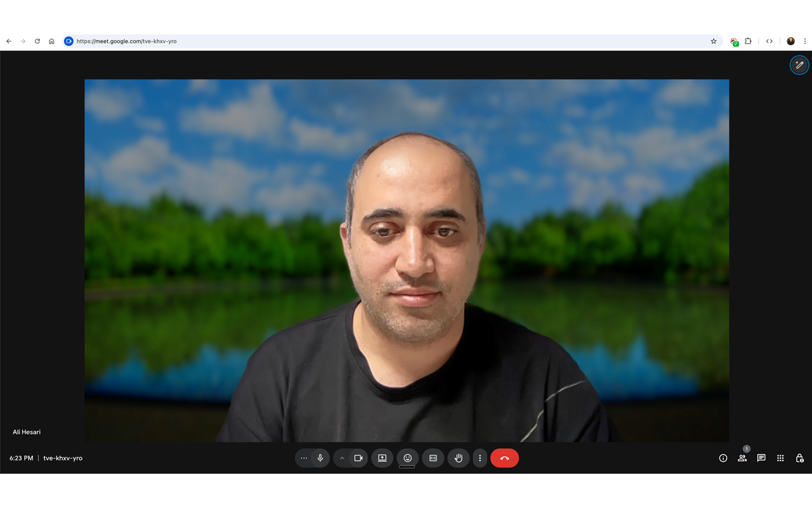
Task: Open audio device options next to the mic
Action: [x=304, y=458]
